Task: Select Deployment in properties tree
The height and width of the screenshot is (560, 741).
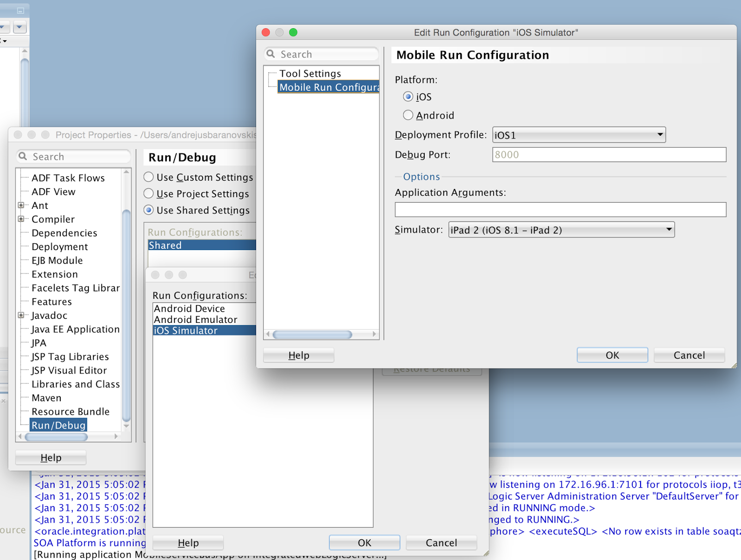Action: [60, 247]
